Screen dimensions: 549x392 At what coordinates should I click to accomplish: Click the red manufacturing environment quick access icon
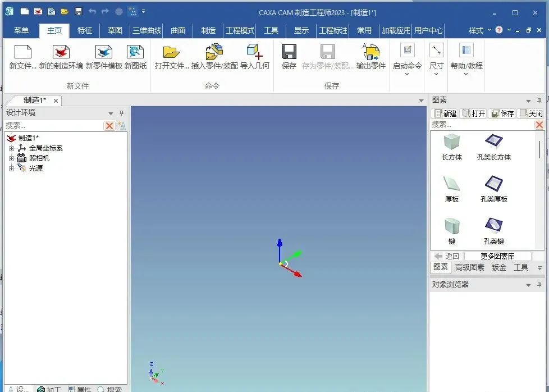pos(38,12)
